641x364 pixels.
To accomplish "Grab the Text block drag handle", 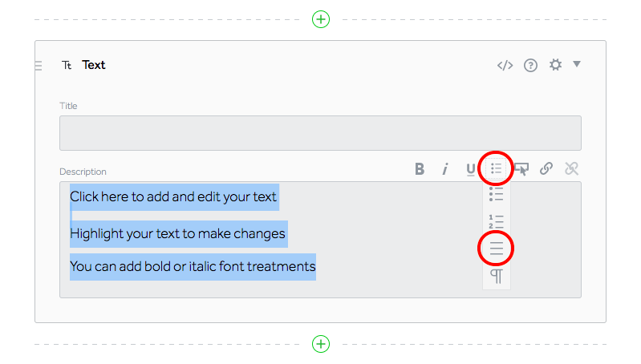I will click(x=38, y=66).
